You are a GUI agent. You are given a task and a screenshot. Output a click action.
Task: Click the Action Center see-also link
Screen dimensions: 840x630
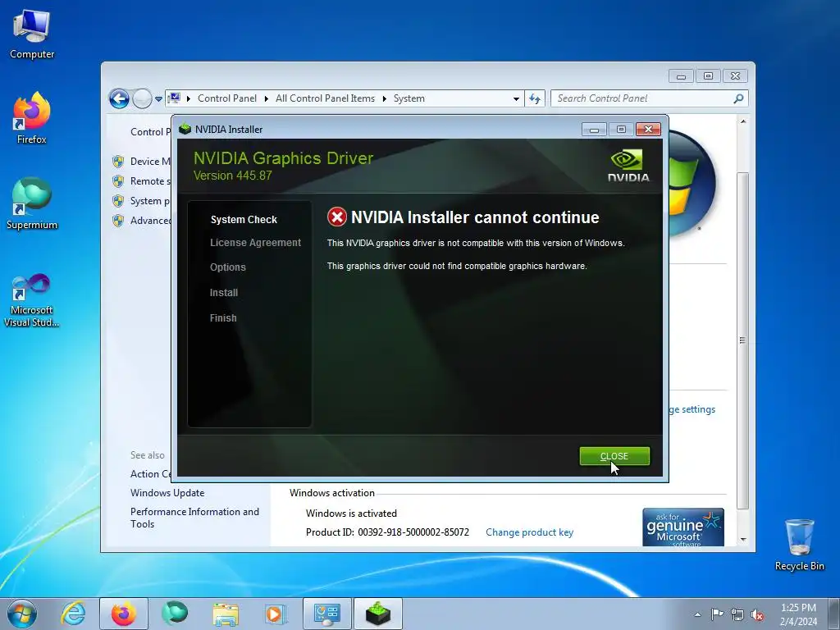151,474
